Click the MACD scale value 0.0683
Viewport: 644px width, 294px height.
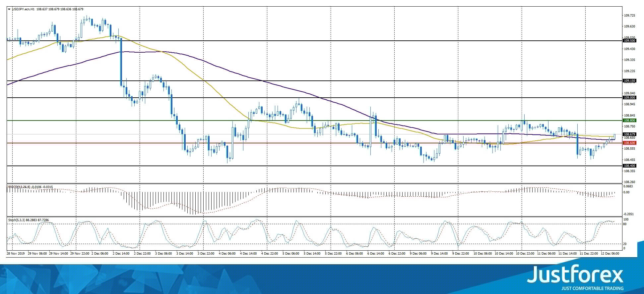coord(629,186)
